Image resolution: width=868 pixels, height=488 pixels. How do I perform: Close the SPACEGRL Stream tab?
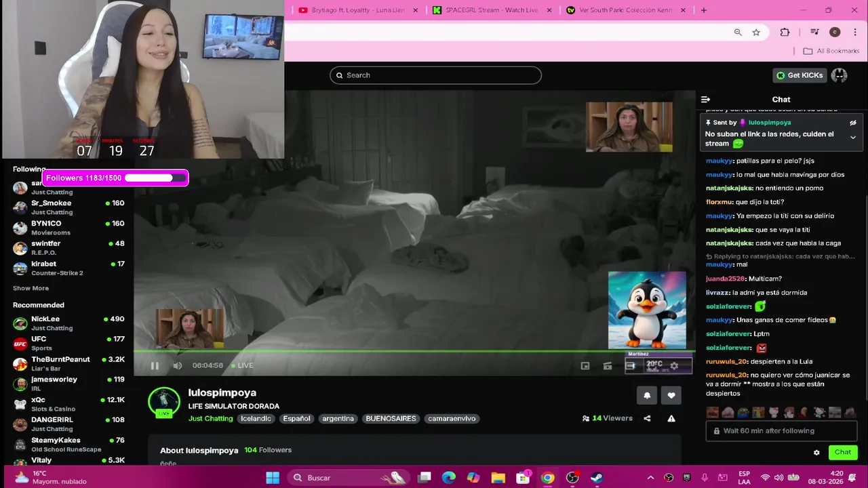549,10
